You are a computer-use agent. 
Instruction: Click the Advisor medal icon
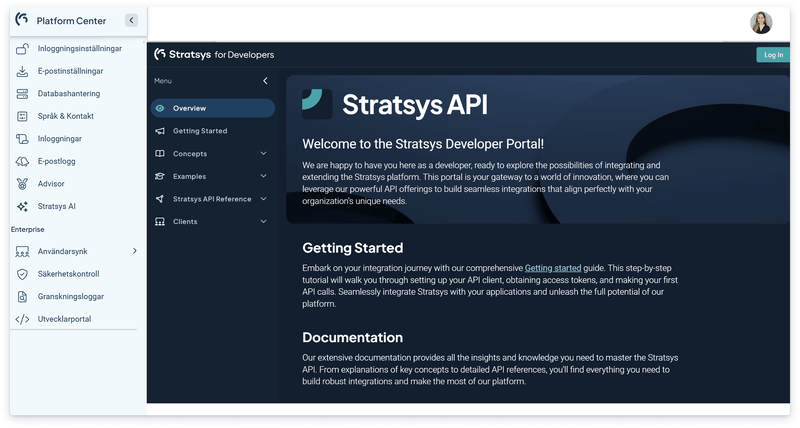(x=22, y=184)
